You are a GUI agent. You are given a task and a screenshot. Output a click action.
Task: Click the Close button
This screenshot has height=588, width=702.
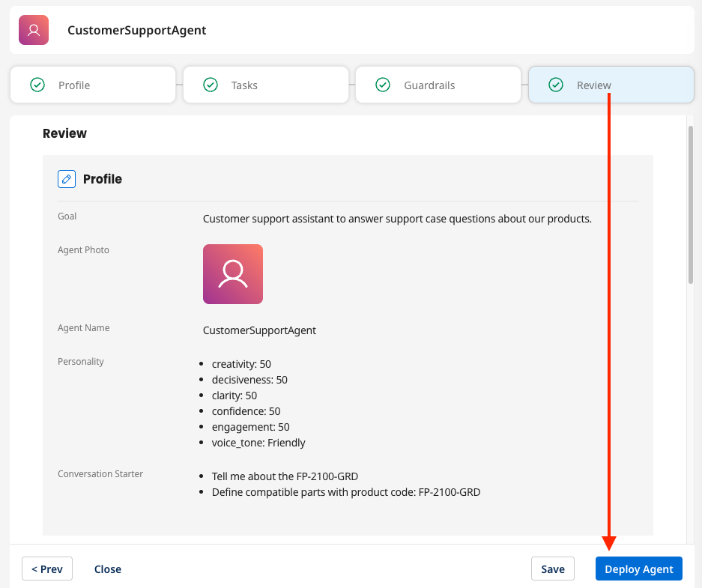point(107,569)
